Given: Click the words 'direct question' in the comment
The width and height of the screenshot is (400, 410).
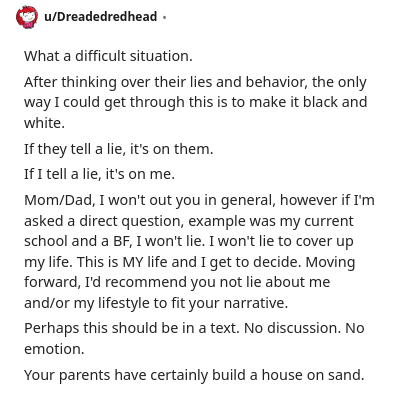Looking at the screenshot, I should (131, 221).
